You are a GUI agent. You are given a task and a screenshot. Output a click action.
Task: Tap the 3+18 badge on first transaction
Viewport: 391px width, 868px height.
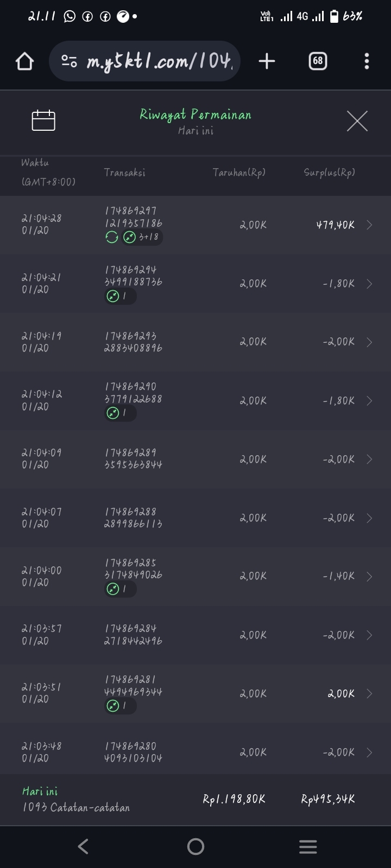point(142,237)
